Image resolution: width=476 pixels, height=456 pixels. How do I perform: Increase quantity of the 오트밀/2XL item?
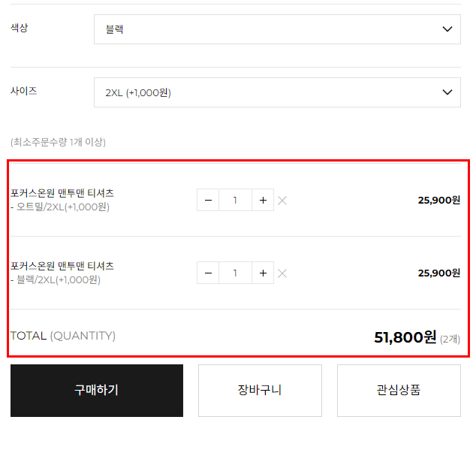263,200
